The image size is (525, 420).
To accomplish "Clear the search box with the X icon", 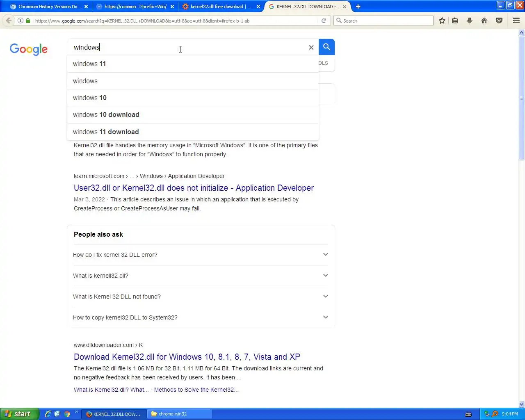I will click(x=311, y=48).
